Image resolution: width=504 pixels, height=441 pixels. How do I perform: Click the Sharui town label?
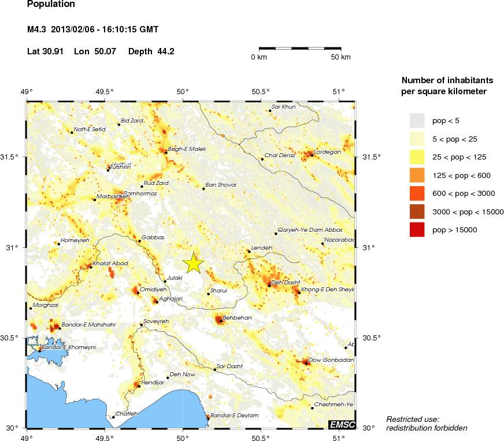220,290
